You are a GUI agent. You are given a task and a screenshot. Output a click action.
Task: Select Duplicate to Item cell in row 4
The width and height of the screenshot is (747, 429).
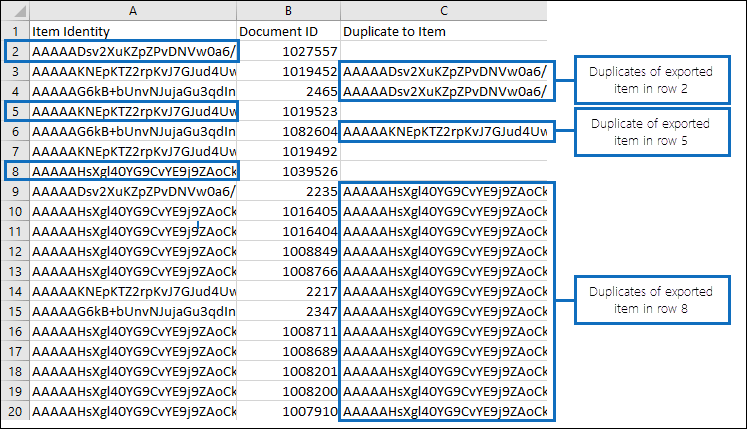coord(444,92)
